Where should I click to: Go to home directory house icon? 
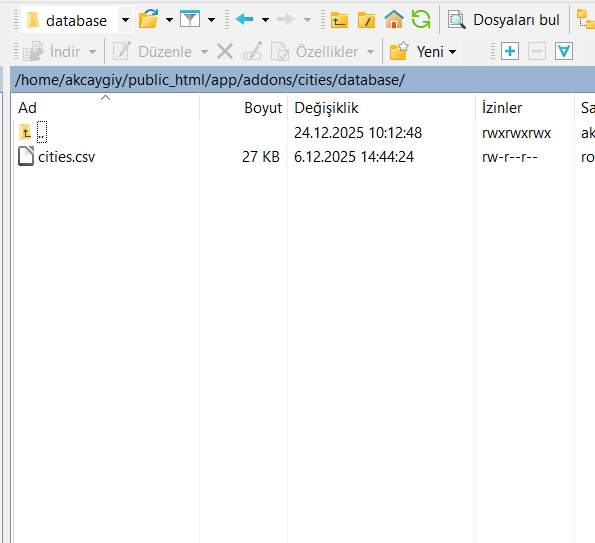394,19
